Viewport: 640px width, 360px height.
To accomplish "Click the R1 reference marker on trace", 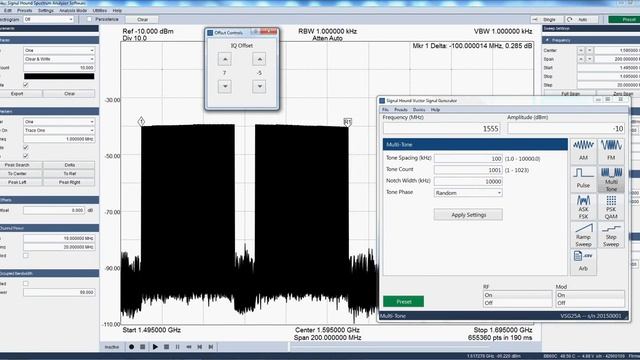I will pos(347,122).
